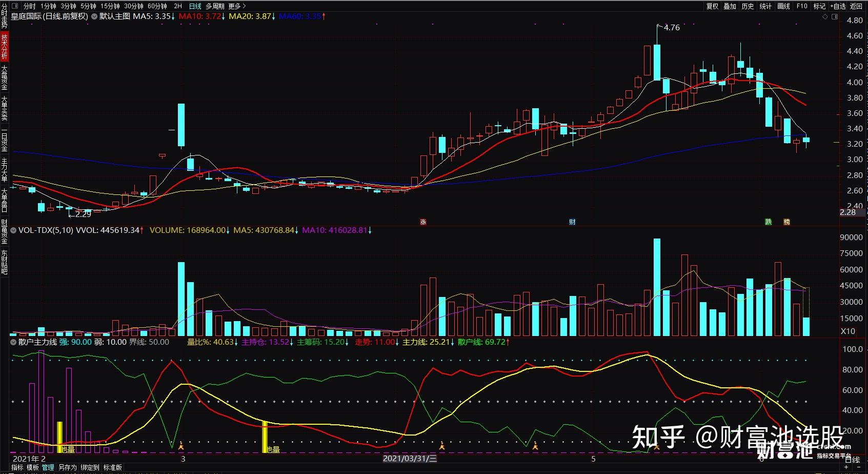The height and width of the screenshot is (474, 868).
Task: Switch to the 1分钟 timeframe
Action: tap(49, 6)
